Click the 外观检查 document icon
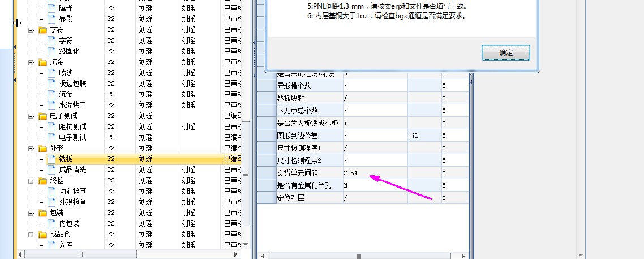The image size is (644, 259). (x=51, y=202)
